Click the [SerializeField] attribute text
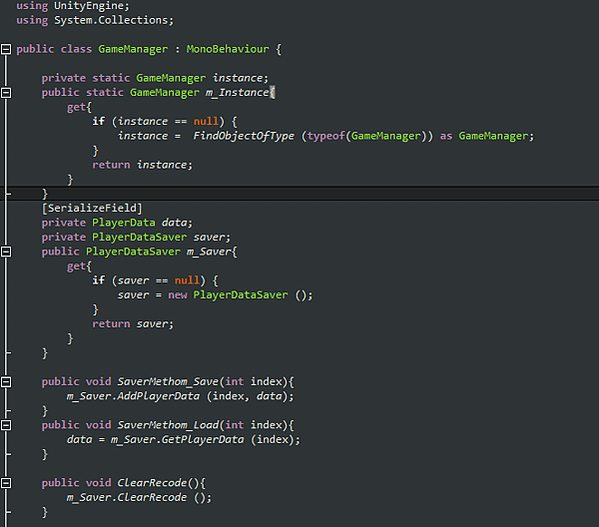Image resolution: width=599 pixels, height=527 pixels. [x=92, y=208]
